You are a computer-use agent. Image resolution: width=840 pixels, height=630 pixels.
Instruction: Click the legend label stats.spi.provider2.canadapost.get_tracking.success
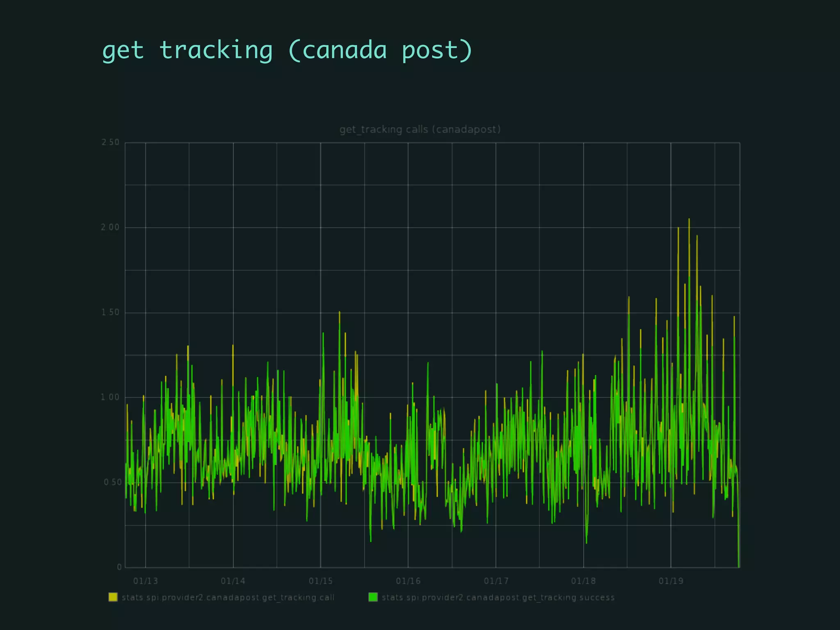coord(498,598)
